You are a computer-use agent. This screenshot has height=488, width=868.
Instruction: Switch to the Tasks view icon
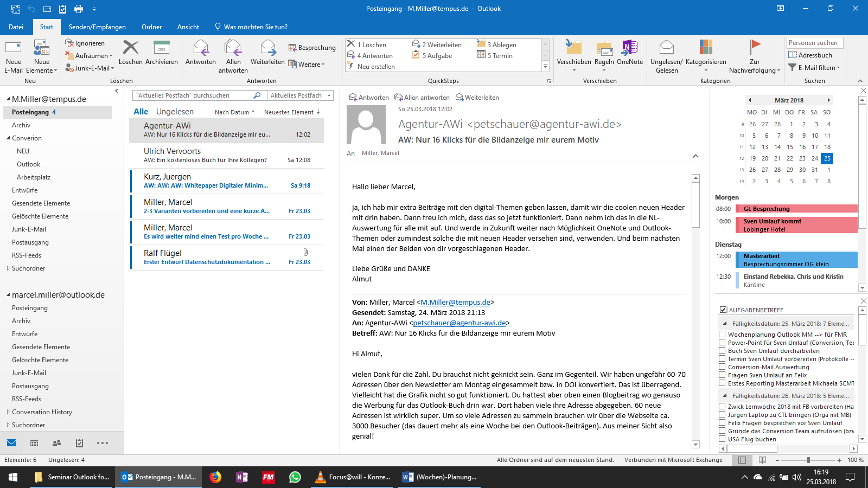click(79, 443)
